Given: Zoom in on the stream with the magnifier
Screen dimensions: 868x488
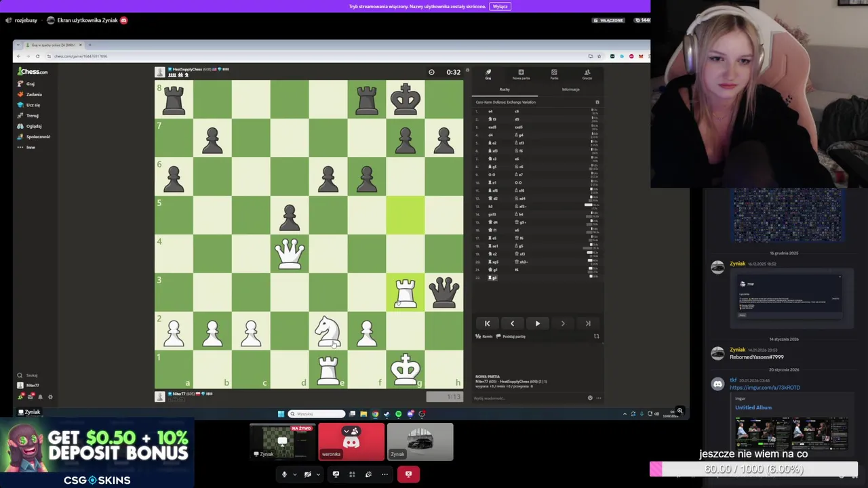Looking at the screenshot, I should [x=679, y=410].
